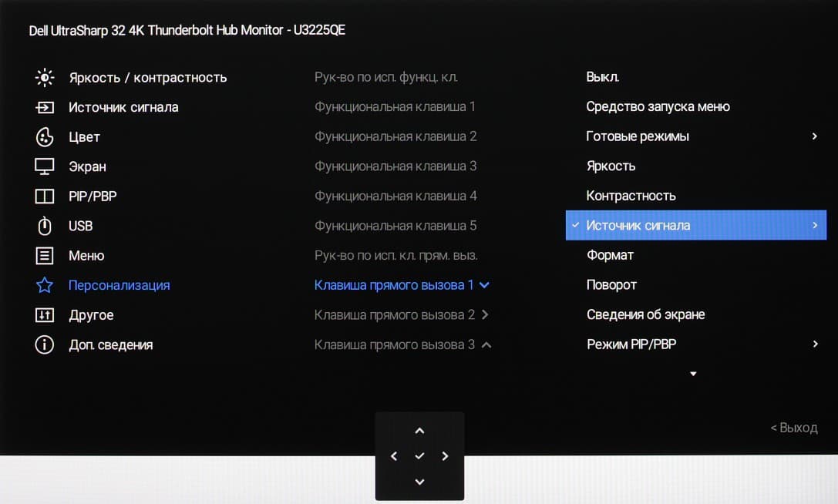Click the personalization star icon

pyautogui.click(x=45, y=285)
